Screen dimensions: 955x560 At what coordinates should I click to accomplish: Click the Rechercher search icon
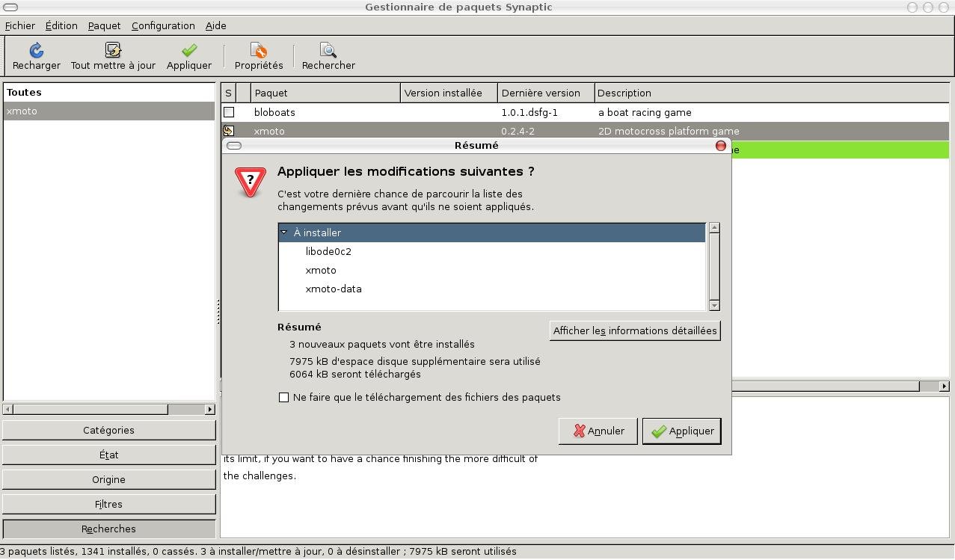coord(328,50)
